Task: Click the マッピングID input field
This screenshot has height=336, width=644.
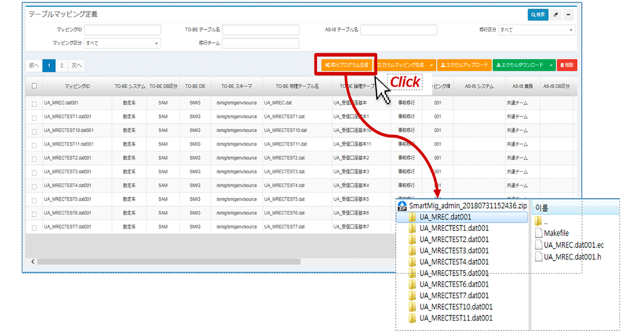Action: (x=123, y=30)
